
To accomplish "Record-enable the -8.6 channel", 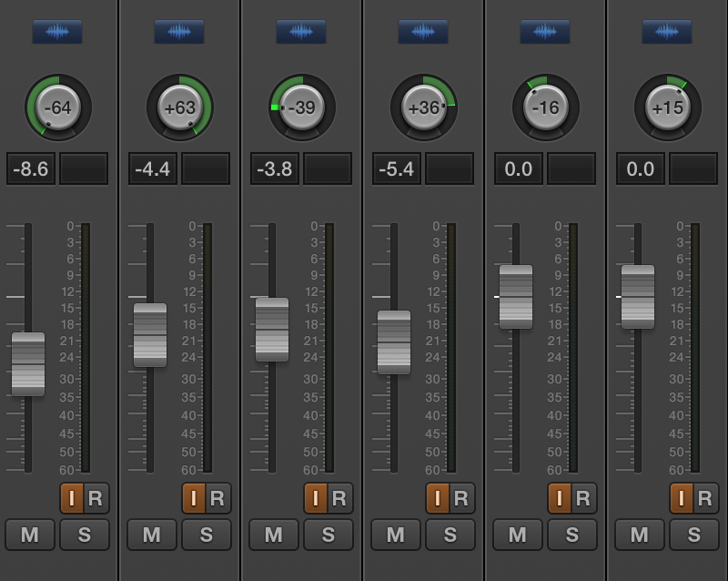I will (x=96, y=498).
